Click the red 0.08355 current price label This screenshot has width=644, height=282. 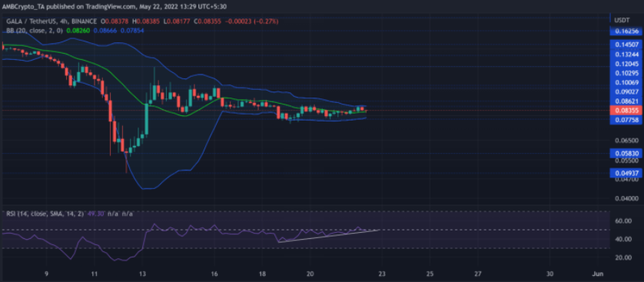point(626,111)
